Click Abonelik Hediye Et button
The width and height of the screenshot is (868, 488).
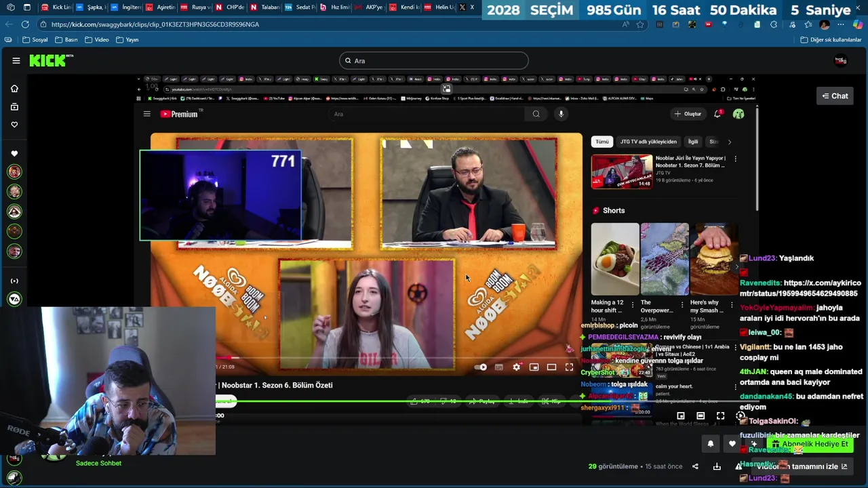click(810, 444)
